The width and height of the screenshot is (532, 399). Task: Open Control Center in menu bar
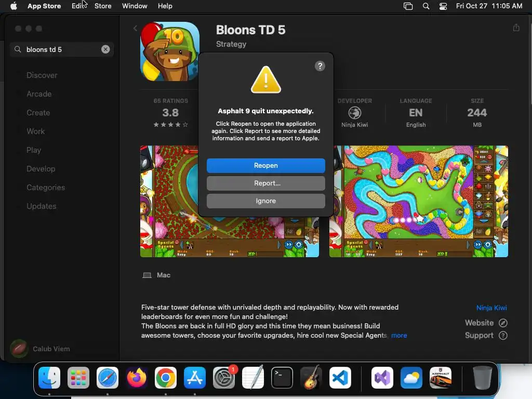pos(443,6)
